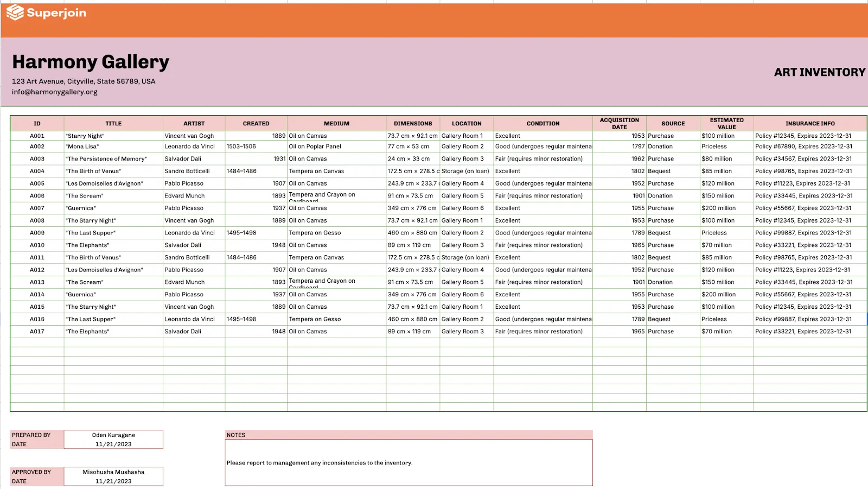The width and height of the screenshot is (868, 489).
Task: Click the title cell in row A014
Action: click(x=113, y=295)
